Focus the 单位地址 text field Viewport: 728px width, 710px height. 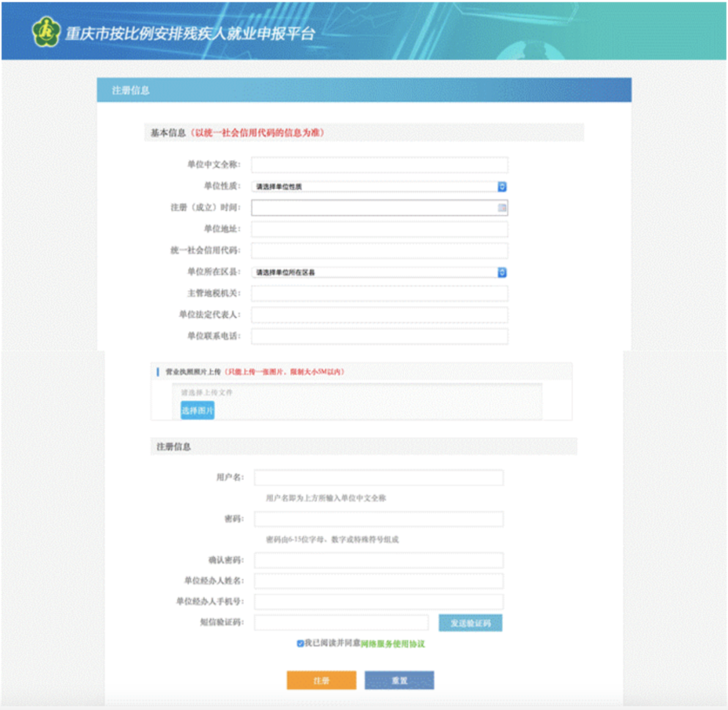(380, 229)
